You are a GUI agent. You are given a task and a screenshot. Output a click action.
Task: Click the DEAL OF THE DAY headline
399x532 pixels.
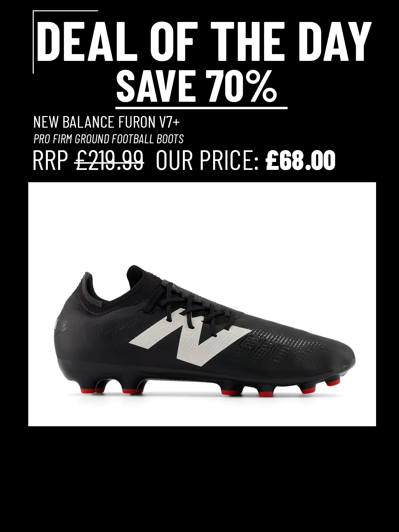tap(204, 41)
